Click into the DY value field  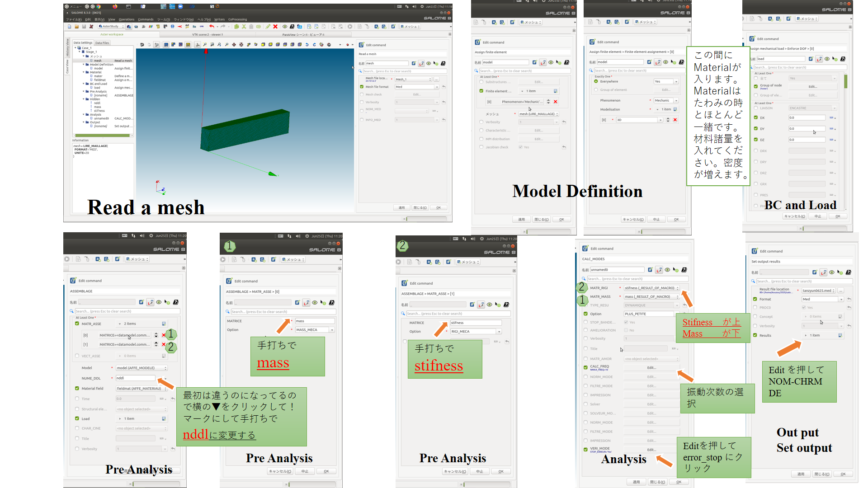tap(807, 128)
